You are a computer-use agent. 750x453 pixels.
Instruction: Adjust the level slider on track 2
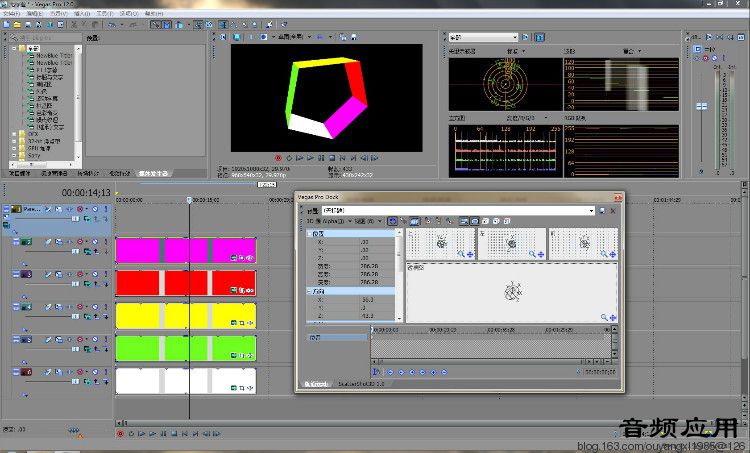pos(75,251)
